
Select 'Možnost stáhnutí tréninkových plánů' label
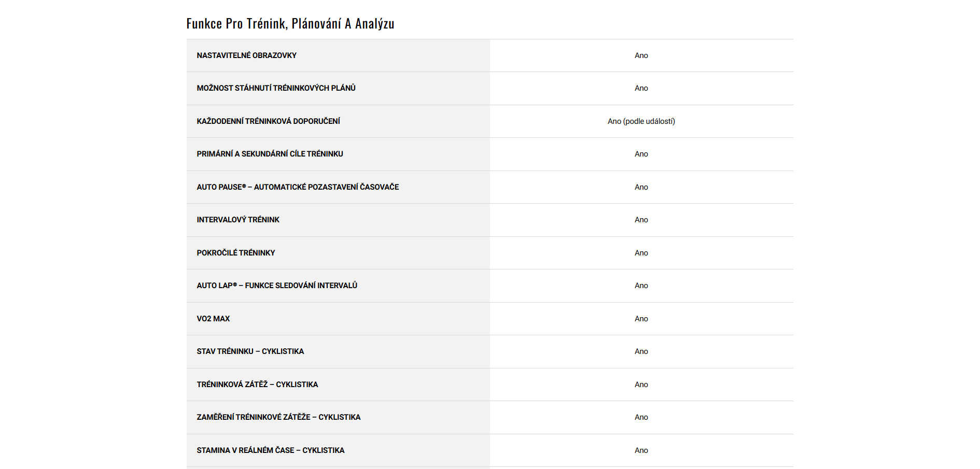click(276, 88)
